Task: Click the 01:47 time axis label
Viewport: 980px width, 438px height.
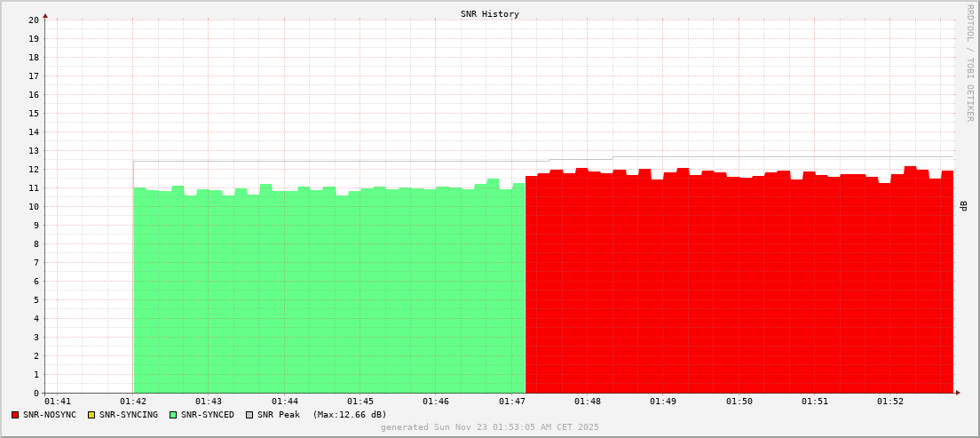Action: point(512,402)
